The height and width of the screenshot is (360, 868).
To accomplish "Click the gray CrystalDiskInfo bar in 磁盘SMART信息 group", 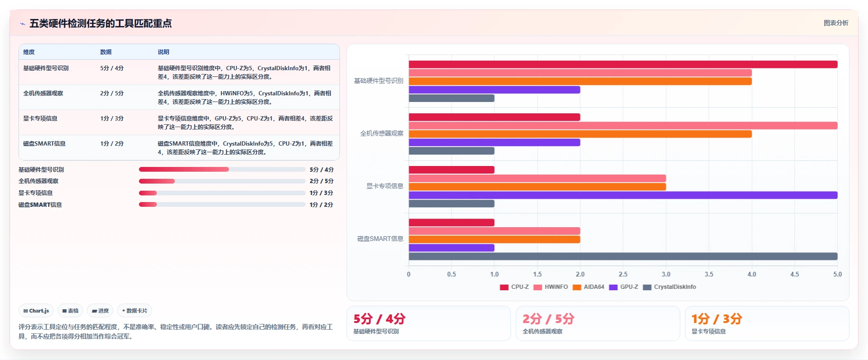I will click(x=623, y=256).
